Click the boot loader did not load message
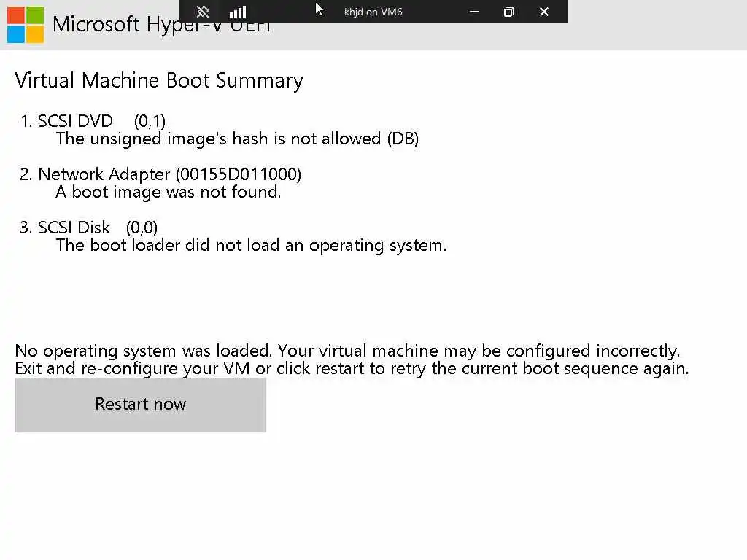 tap(251, 245)
